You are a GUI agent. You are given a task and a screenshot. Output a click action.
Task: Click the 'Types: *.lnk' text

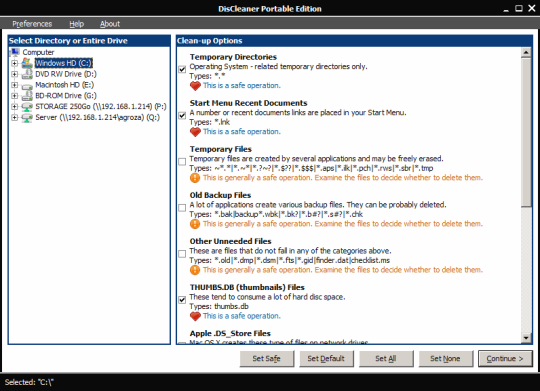210,122
